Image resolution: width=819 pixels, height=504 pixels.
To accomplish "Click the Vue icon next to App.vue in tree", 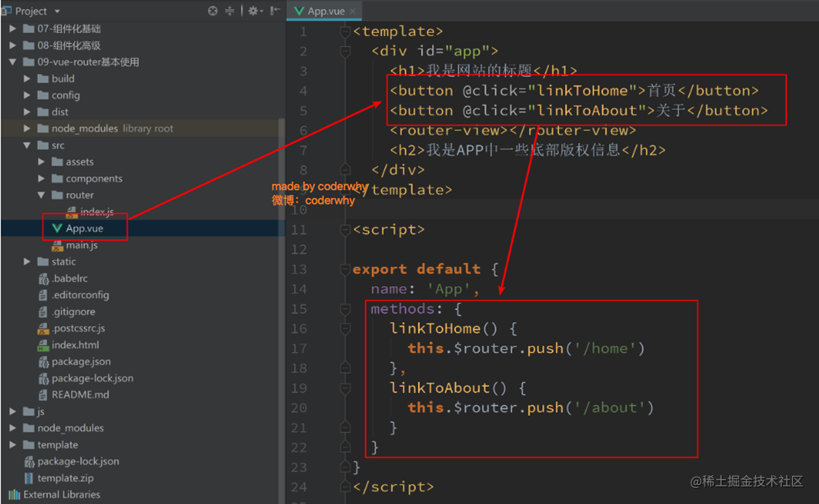I will pos(57,228).
